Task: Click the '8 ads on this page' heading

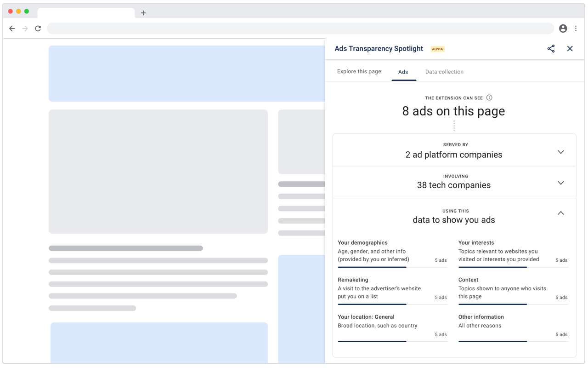Action: coord(453,111)
